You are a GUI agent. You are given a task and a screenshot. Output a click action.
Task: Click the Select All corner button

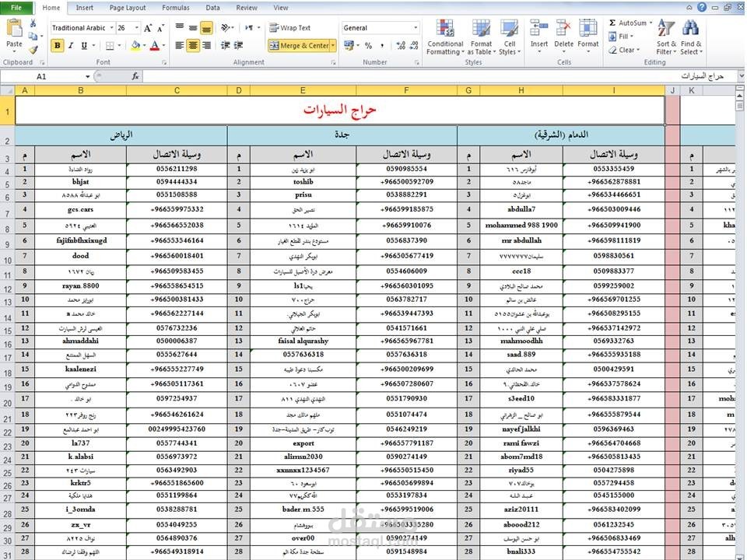click(7, 90)
